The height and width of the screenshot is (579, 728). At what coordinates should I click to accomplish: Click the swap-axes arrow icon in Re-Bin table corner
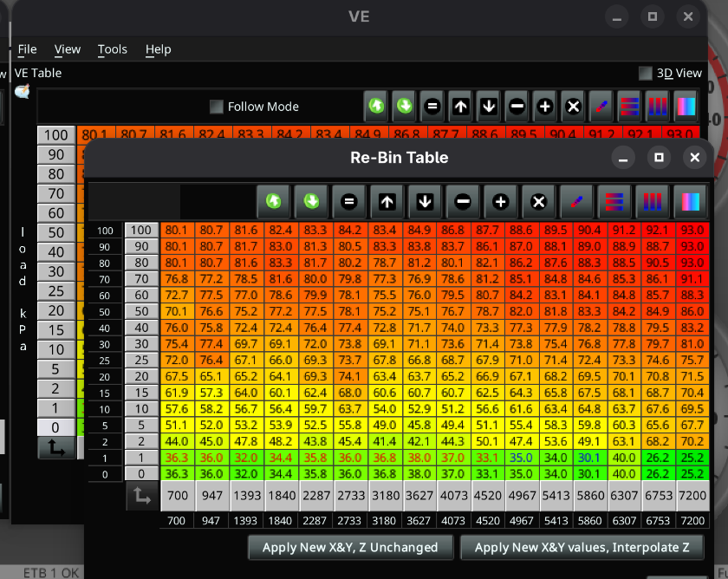[x=140, y=497]
